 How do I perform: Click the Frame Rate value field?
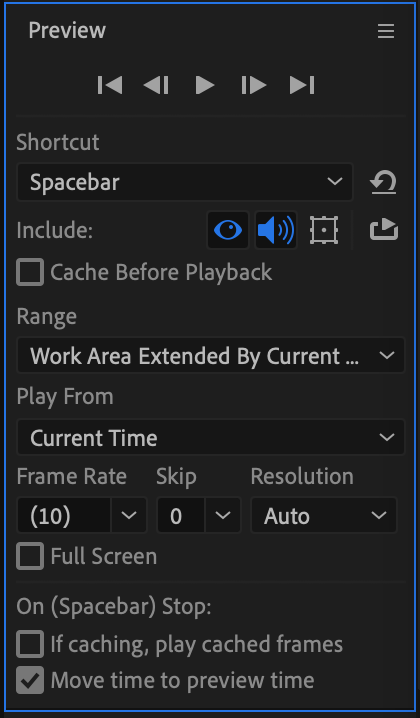[64, 516]
